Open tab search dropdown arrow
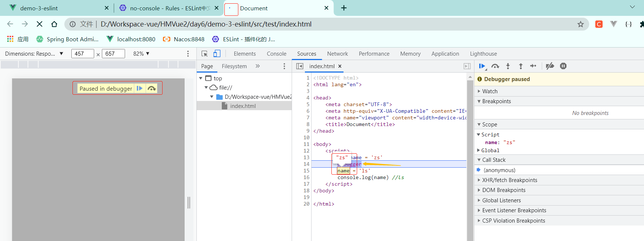Image resolution: width=644 pixels, height=241 pixels. (633, 7)
